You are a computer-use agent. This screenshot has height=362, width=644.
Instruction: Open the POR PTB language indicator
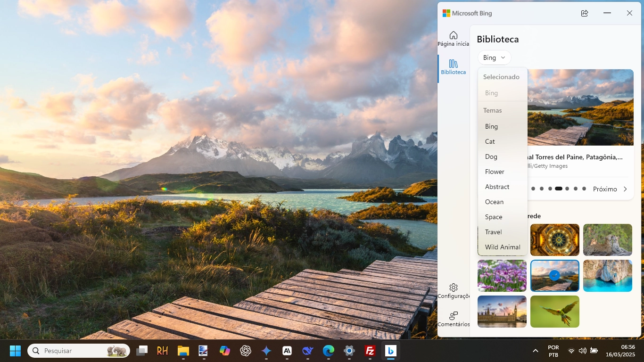[x=553, y=351]
